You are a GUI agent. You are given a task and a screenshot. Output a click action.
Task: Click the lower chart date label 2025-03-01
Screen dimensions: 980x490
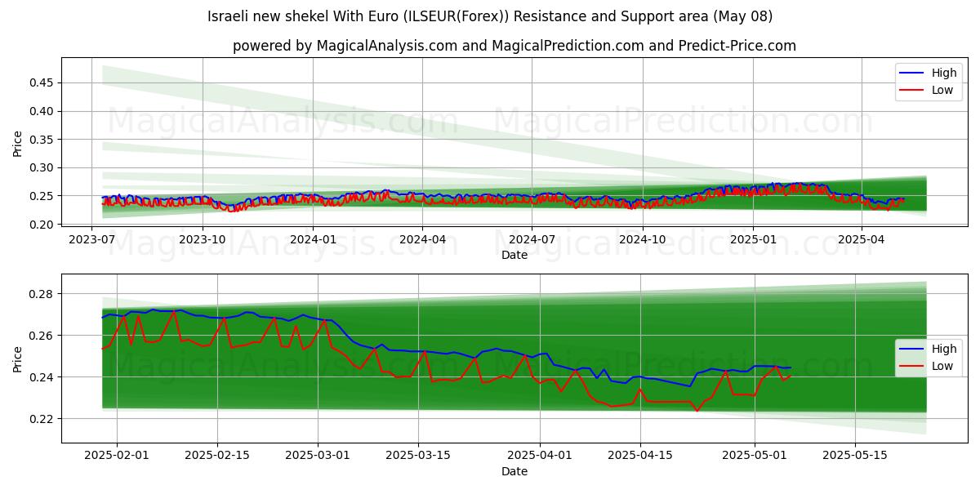(318, 457)
